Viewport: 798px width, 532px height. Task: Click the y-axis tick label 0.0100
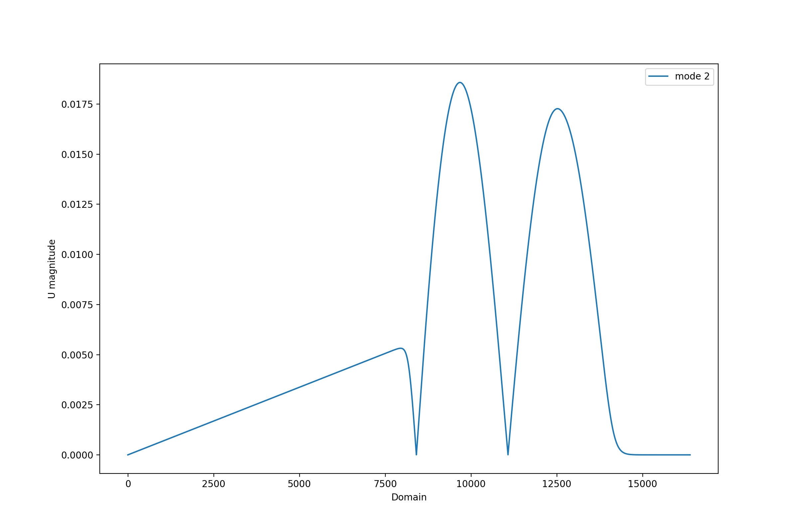(x=77, y=255)
